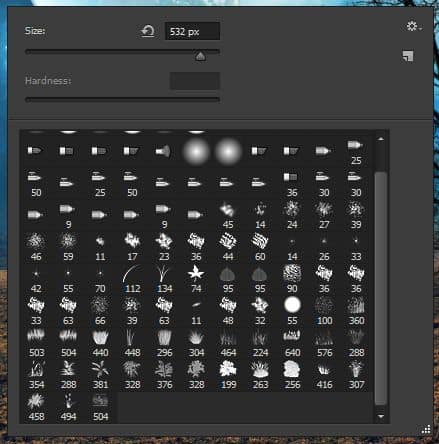This screenshot has width=439, height=444.
Task: Select the star sparkle brush labeled 42
Action: click(x=36, y=279)
